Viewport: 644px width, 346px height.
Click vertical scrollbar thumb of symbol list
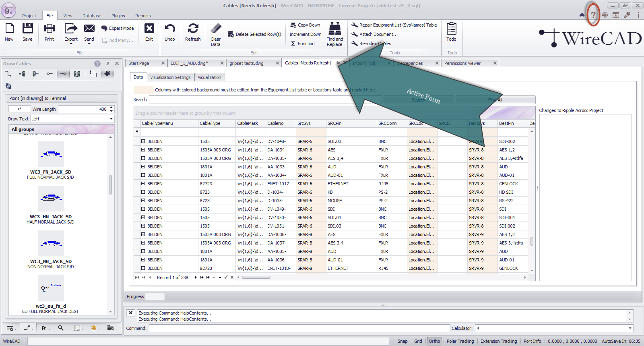(110, 184)
